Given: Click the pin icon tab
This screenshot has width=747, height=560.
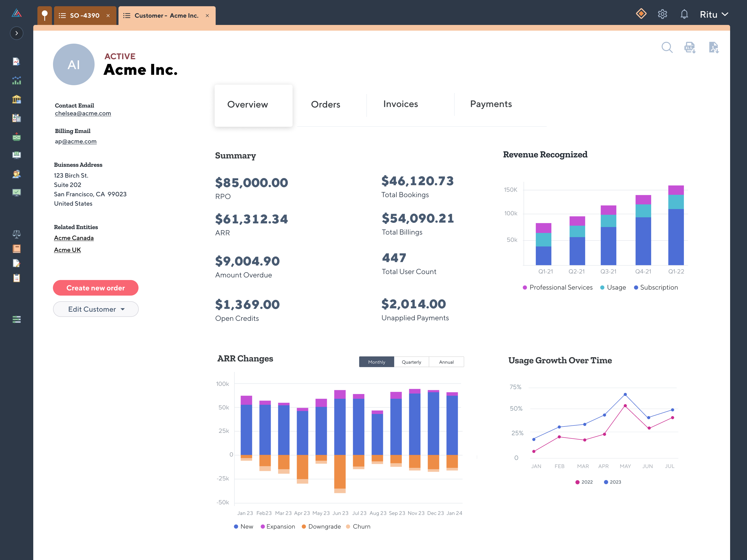Looking at the screenshot, I should click(x=45, y=16).
